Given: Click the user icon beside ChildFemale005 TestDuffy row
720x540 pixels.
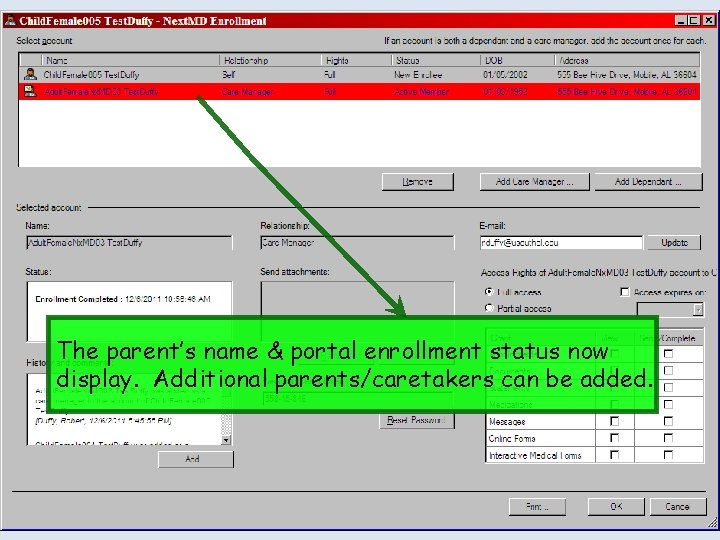Looking at the screenshot, I should (x=30, y=74).
